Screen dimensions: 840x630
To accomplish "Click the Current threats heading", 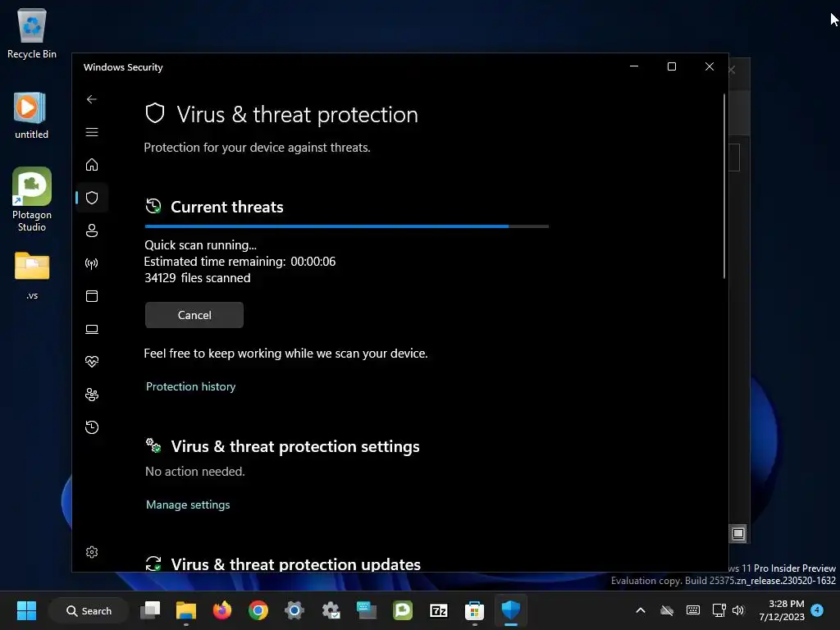I will (226, 207).
